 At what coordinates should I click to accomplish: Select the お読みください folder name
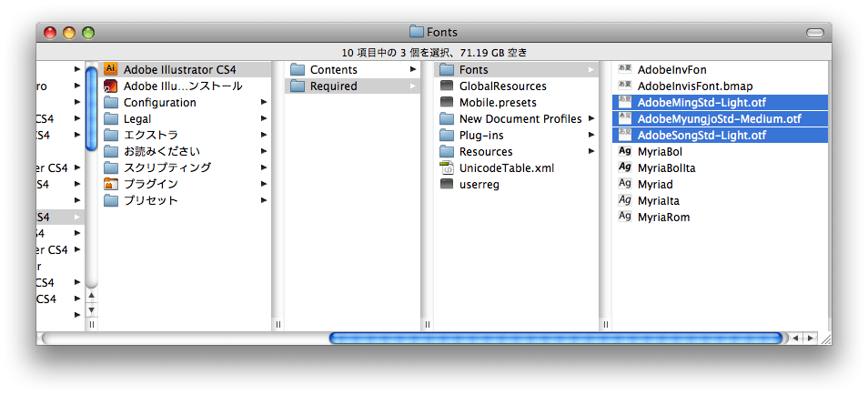click(x=162, y=151)
